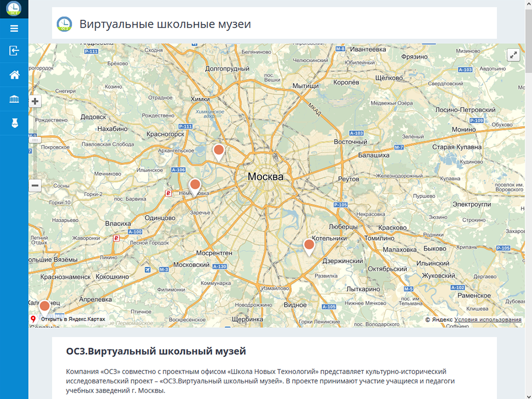Click the A-106 road shield
Viewport: 532px width, 399px height.
pos(179,170)
